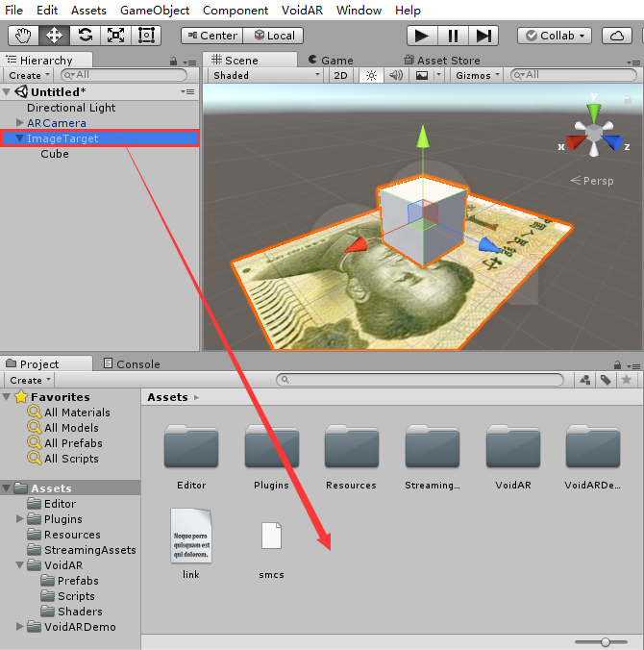The width and height of the screenshot is (644, 650).
Task: Toggle Local handle rotation button
Action: [x=274, y=36]
